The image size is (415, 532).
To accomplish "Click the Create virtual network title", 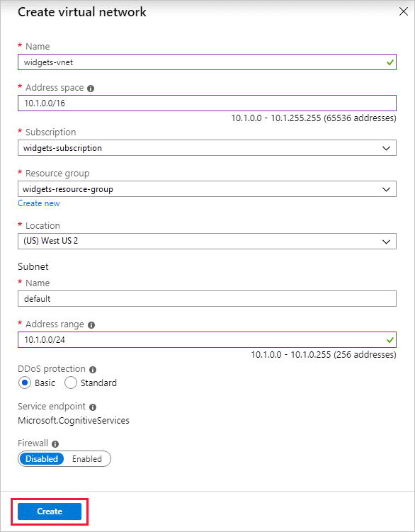I will (82, 12).
